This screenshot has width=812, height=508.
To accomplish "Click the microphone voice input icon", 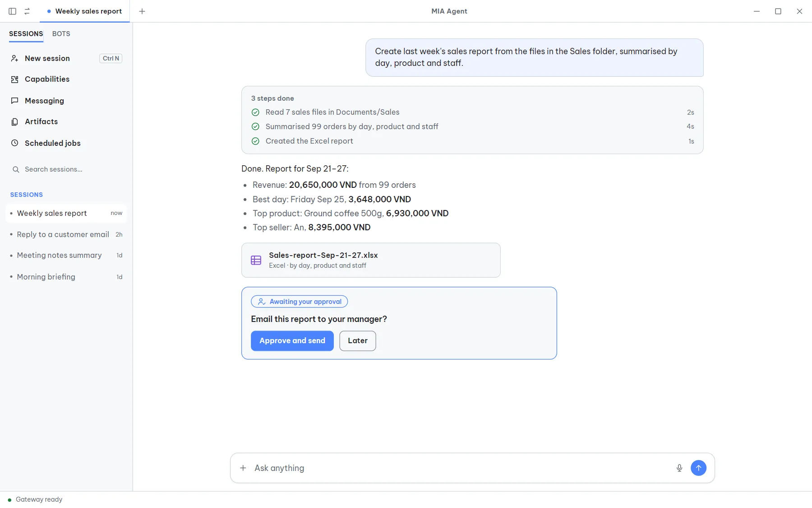I will pos(679,468).
